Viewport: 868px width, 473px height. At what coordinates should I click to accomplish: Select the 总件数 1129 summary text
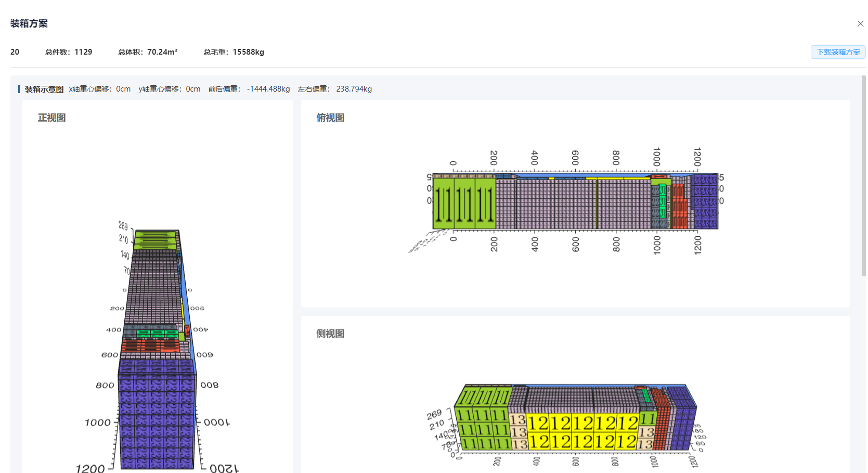tap(69, 52)
